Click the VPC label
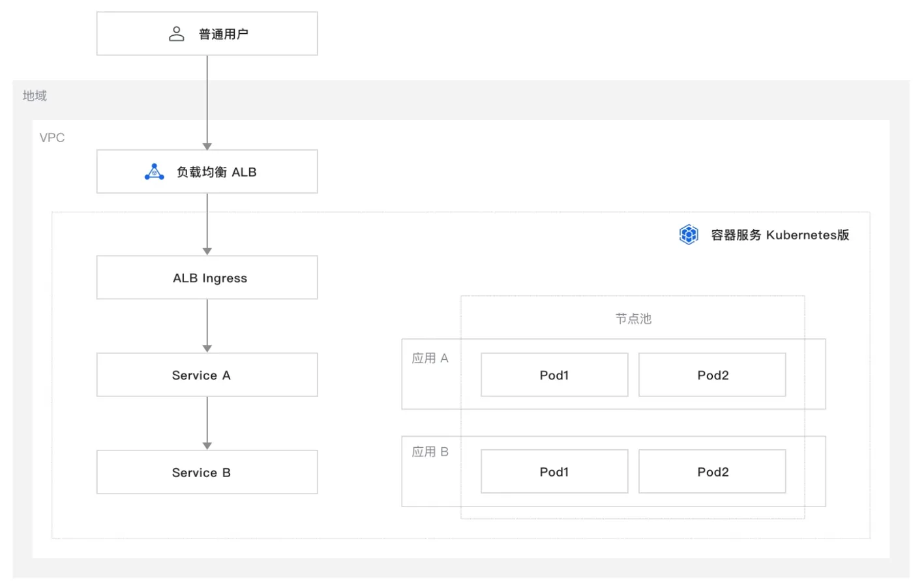 click(x=52, y=138)
